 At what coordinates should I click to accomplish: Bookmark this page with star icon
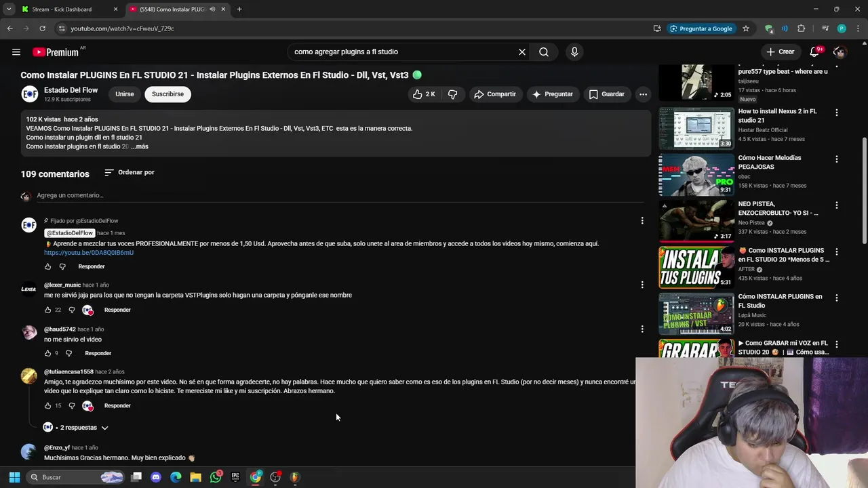[x=746, y=28]
